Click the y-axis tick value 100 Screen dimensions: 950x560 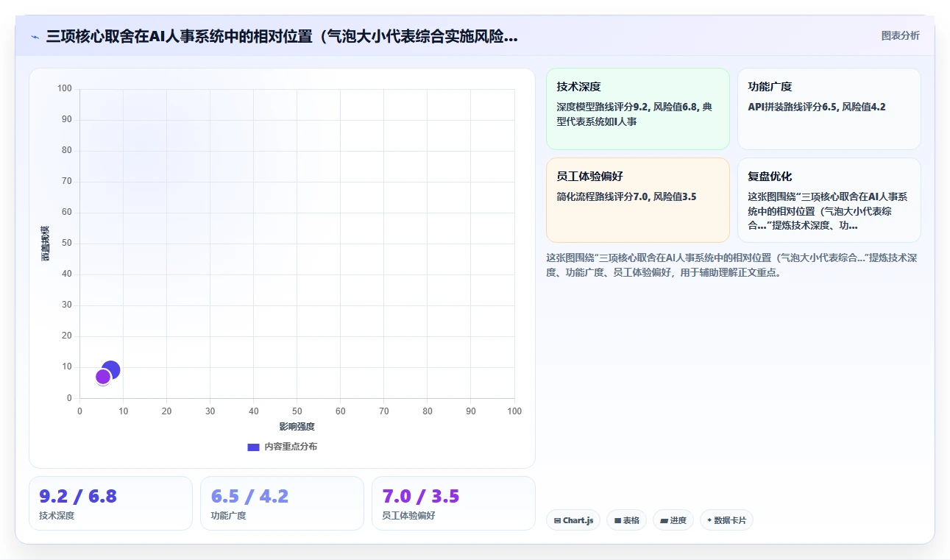pos(65,89)
